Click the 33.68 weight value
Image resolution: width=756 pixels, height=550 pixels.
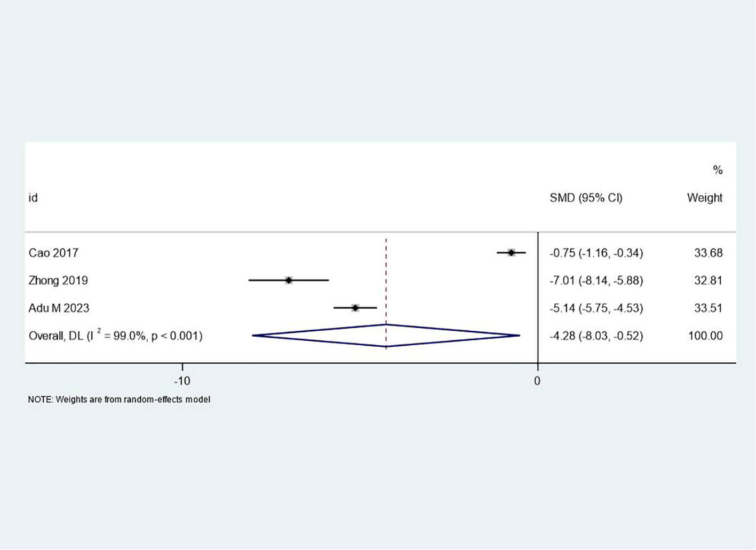pyautogui.click(x=708, y=253)
